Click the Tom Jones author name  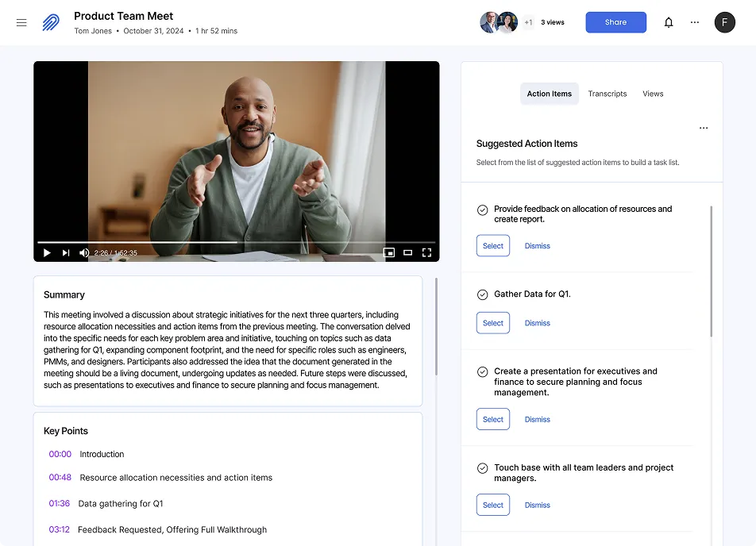pyautogui.click(x=93, y=31)
